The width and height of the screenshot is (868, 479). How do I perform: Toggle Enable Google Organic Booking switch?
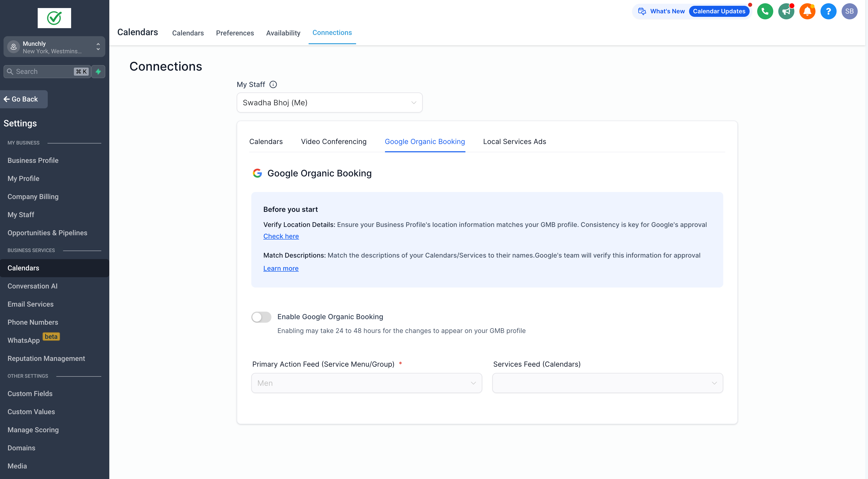(x=261, y=317)
